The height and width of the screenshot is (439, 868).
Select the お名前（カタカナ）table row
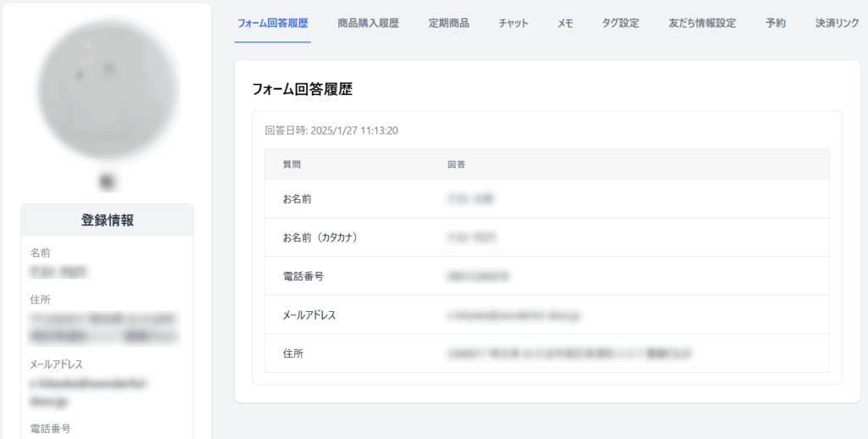click(547, 237)
